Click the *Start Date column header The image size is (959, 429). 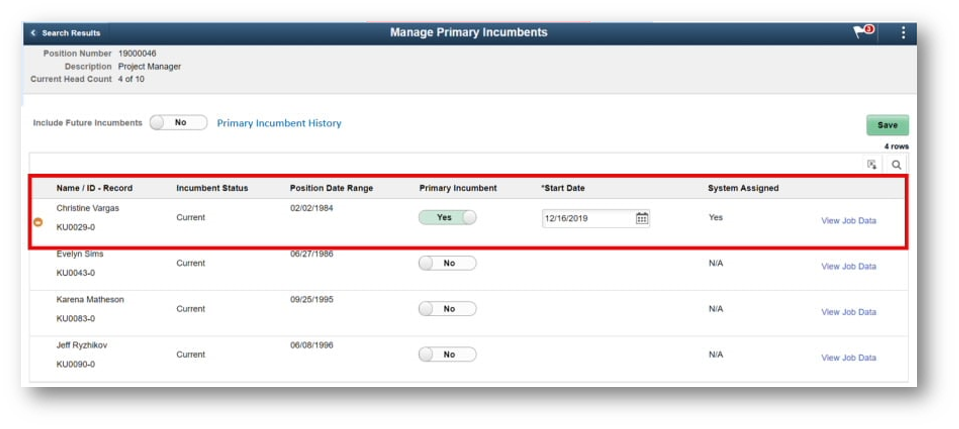coord(563,188)
